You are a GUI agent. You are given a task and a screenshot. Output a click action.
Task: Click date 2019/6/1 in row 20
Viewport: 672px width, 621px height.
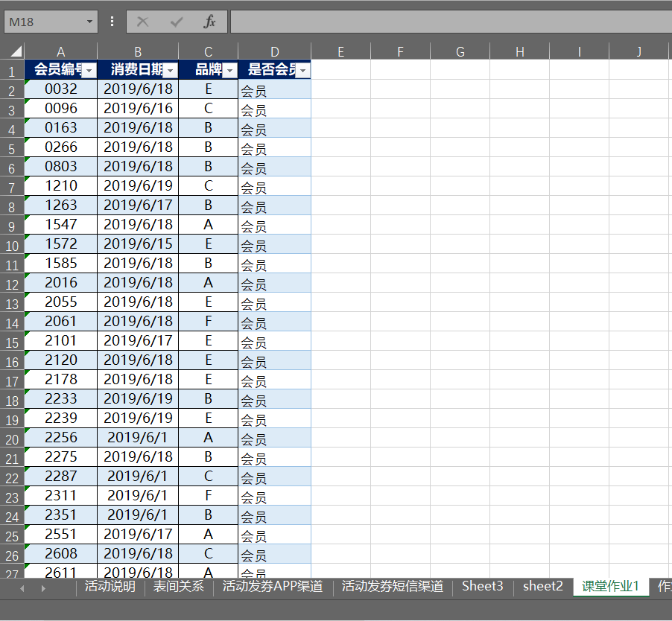[x=138, y=437]
